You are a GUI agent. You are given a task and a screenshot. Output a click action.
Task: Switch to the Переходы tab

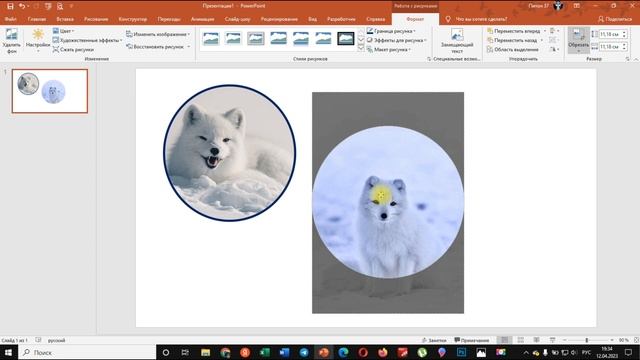[x=169, y=19]
